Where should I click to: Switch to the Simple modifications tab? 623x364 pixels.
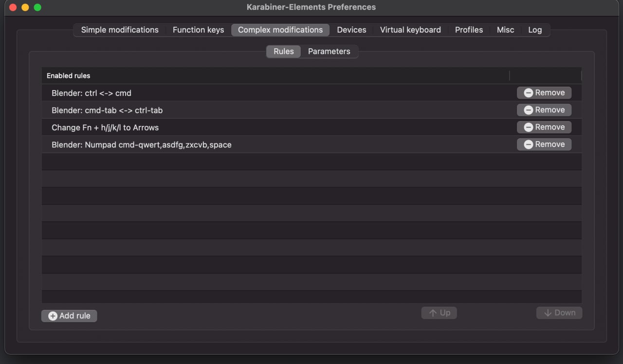(120, 30)
